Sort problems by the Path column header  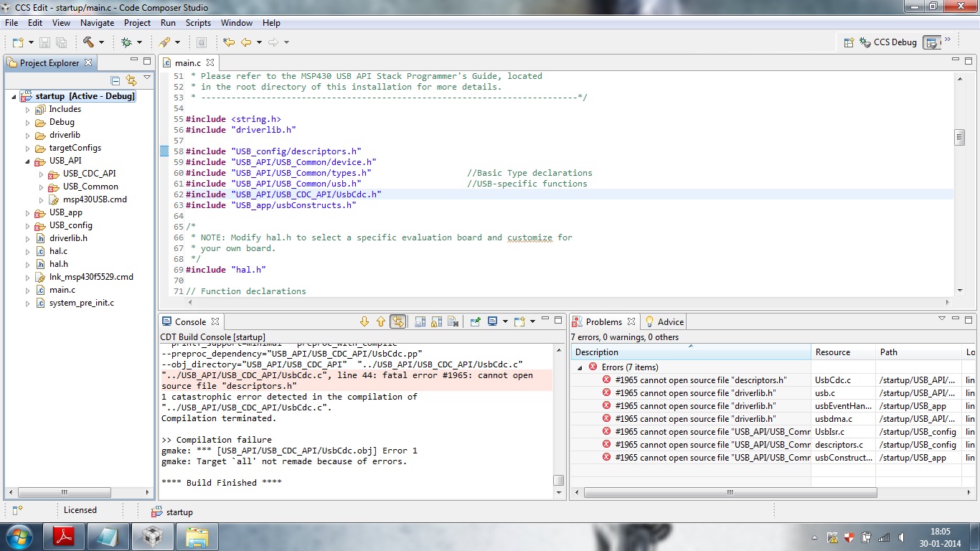click(x=918, y=352)
